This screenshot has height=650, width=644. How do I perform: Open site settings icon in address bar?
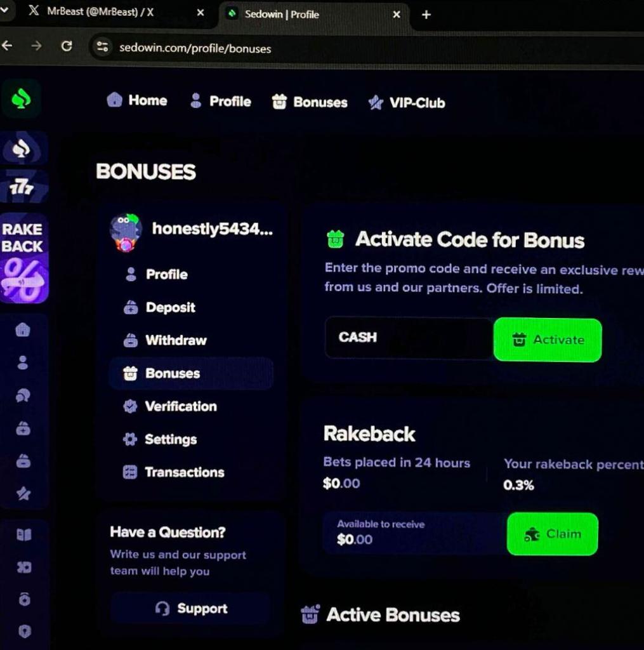[x=102, y=46]
